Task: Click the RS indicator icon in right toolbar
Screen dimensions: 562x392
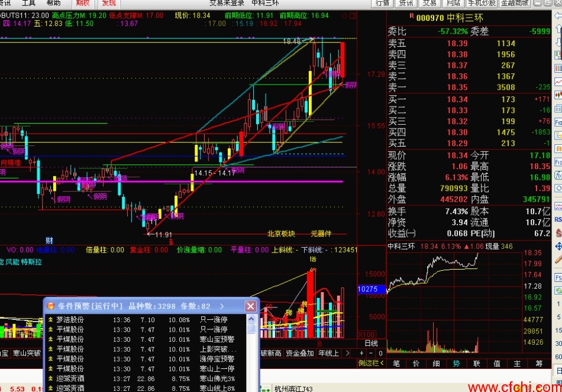Action: (558, 219)
